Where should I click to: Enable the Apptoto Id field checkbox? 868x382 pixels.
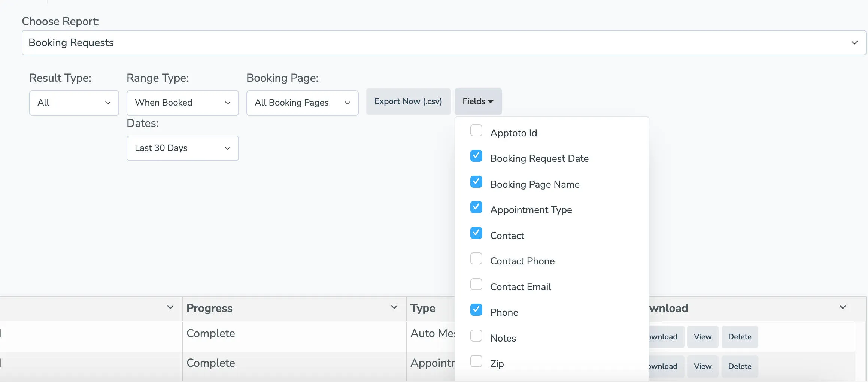tap(476, 130)
